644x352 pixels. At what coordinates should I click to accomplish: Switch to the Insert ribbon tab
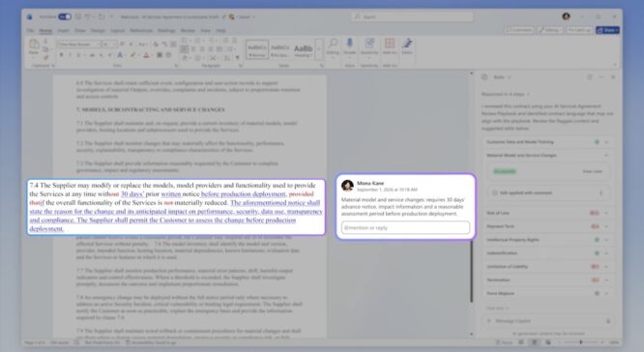[x=63, y=31]
